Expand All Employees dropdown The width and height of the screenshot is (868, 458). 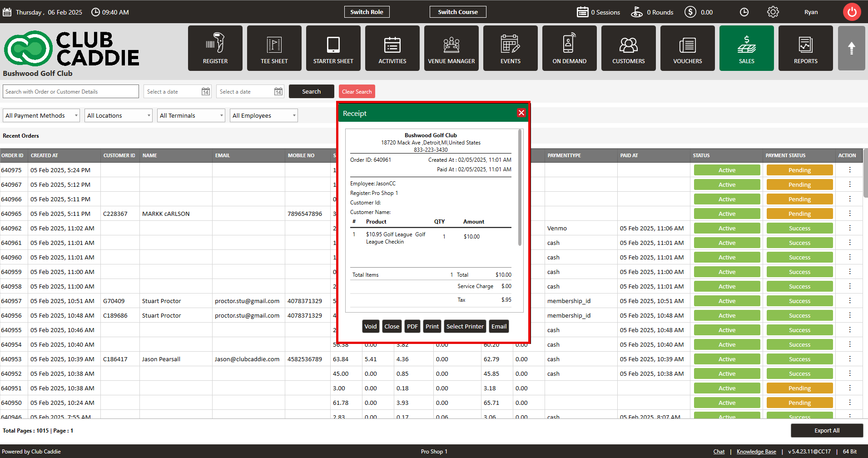coord(264,115)
